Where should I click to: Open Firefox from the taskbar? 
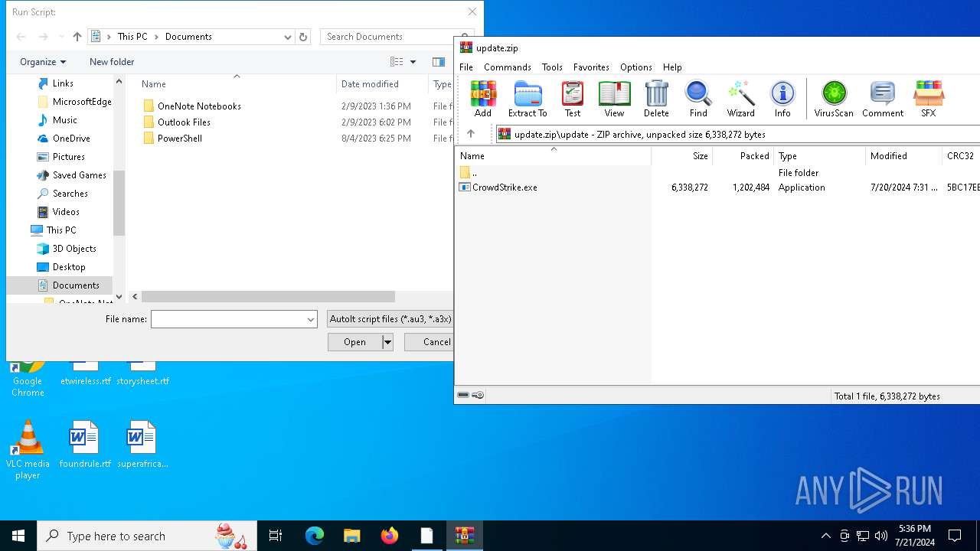tap(389, 536)
